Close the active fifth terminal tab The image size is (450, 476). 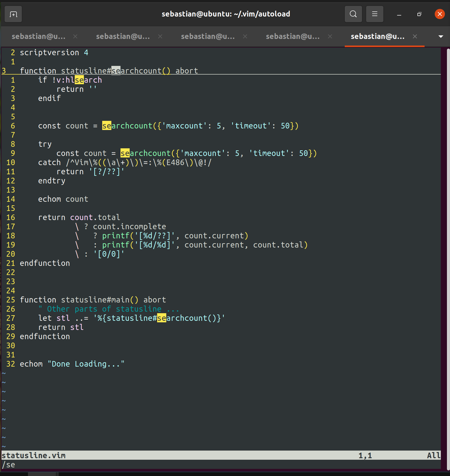[415, 36]
